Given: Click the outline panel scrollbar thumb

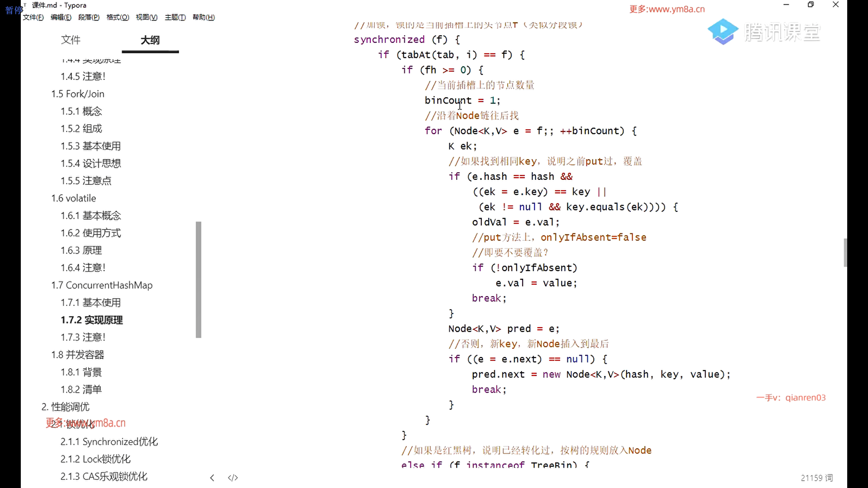Looking at the screenshot, I should 198,279.
